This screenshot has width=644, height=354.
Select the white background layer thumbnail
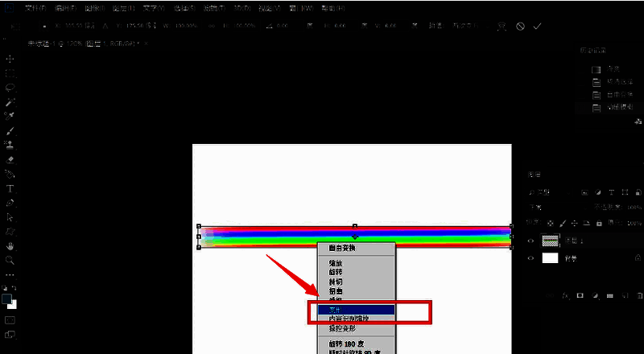551,258
